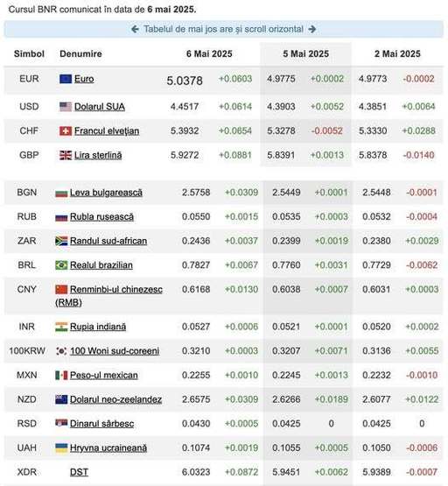Click the 6 Mai 2025 column header
The height and width of the screenshot is (486, 448).
click(x=209, y=54)
